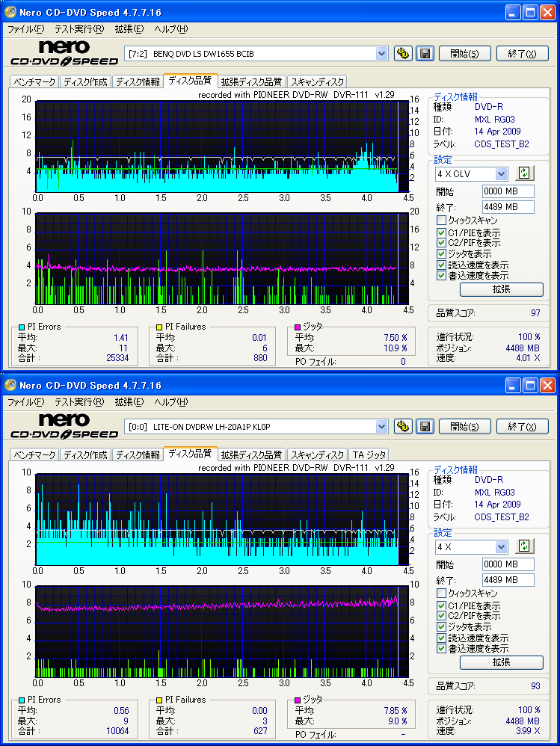Uncheck C1/PIEを表示 in bottom window
Viewport: 560px width, 746px height.
coord(441,605)
